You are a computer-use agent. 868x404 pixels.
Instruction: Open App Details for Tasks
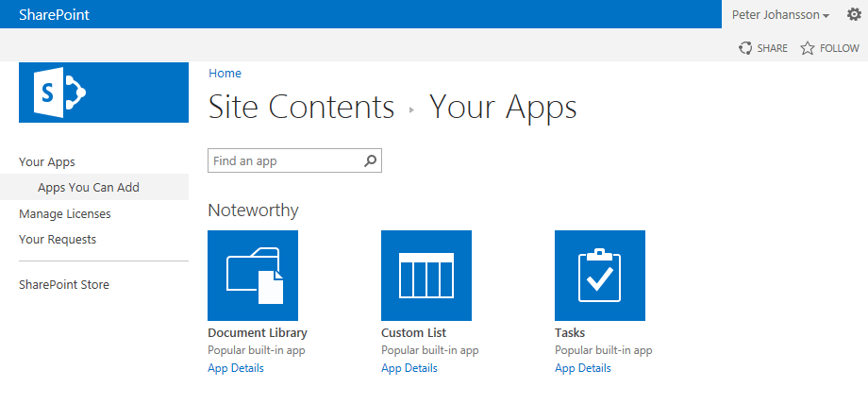(583, 368)
